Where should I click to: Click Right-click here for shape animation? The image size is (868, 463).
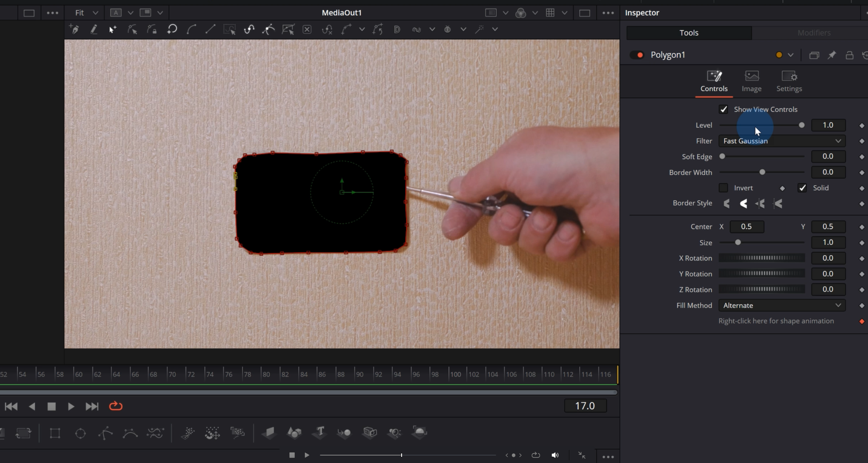[776, 321]
